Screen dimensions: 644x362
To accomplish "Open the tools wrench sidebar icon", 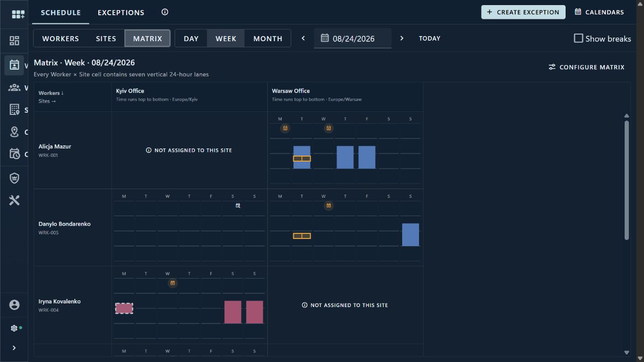I will (14, 200).
